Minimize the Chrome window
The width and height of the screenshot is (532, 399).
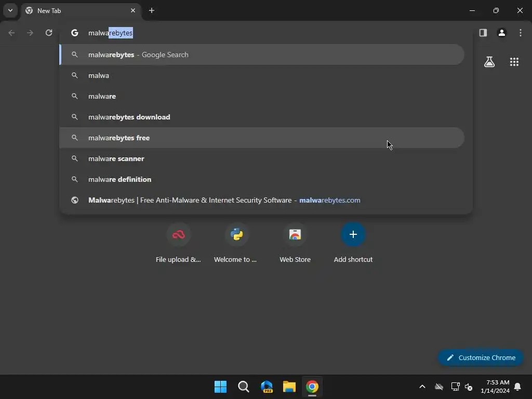pos(472,10)
